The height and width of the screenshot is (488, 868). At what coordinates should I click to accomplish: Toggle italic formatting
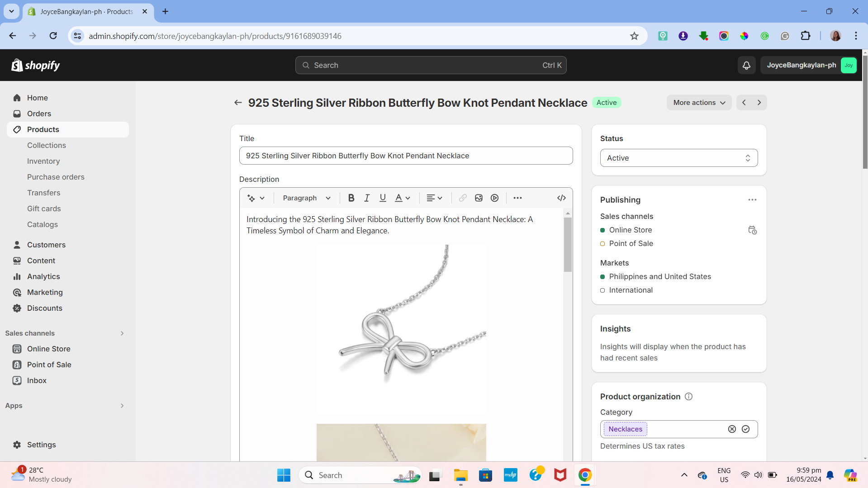point(367,198)
